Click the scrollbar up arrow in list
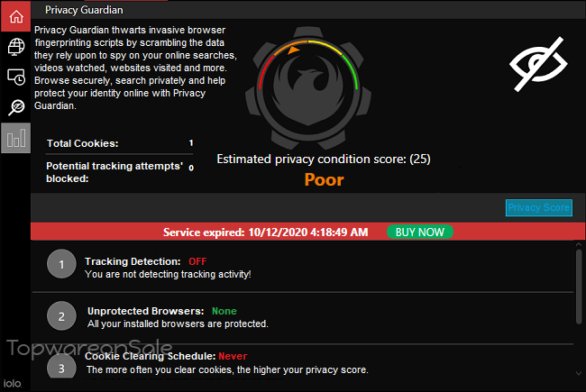The width and height of the screenshot is (586, 392). 579,245
